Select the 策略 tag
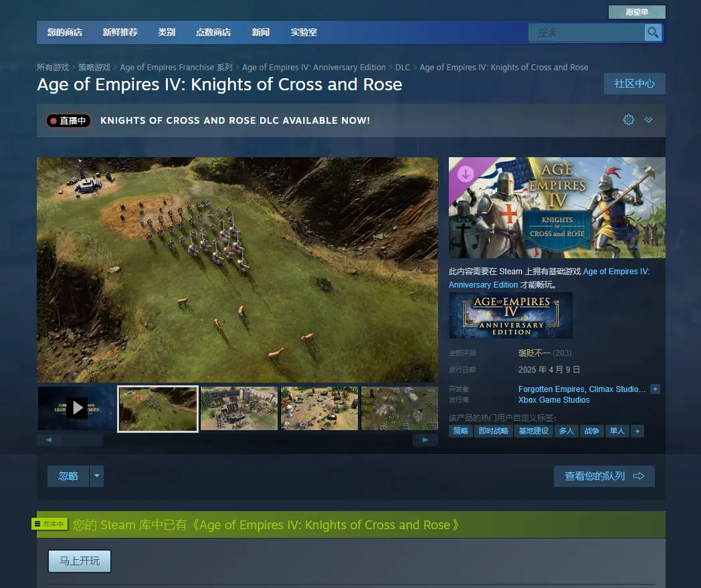 460,431
